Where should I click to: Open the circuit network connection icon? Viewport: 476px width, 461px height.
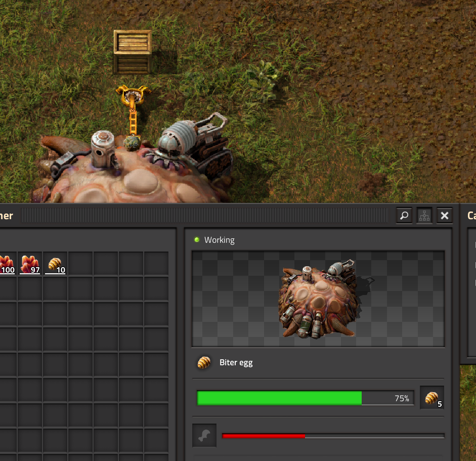tap(424, 216)
